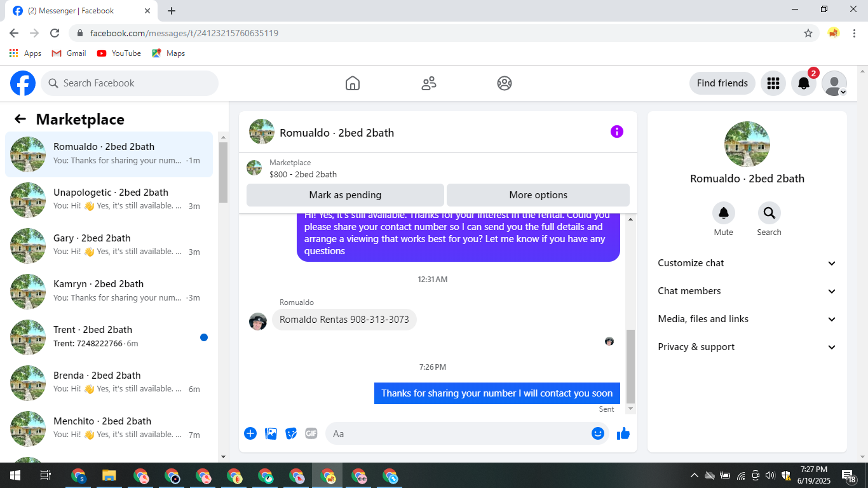This screenshot has width=868, height=488.
Task: Expand Chat members section
Action: [x=747, y=291]
